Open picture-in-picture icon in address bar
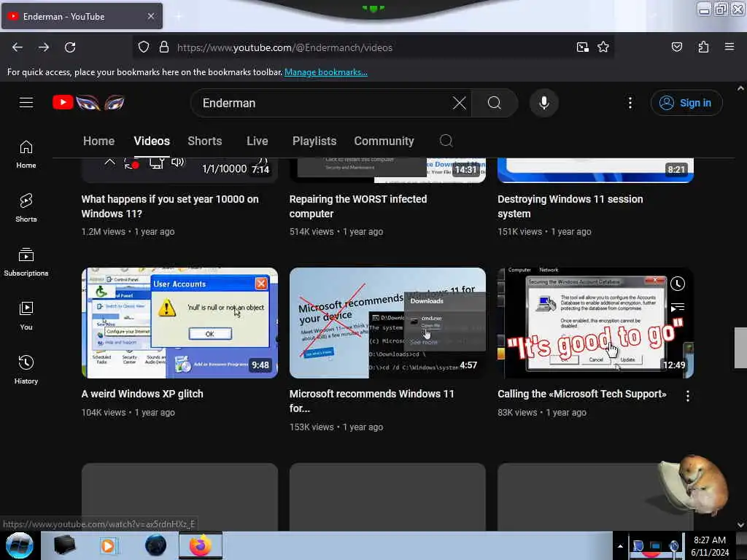Image resolution: width=747 pixels, height=560 pixels. coord(582,47)
